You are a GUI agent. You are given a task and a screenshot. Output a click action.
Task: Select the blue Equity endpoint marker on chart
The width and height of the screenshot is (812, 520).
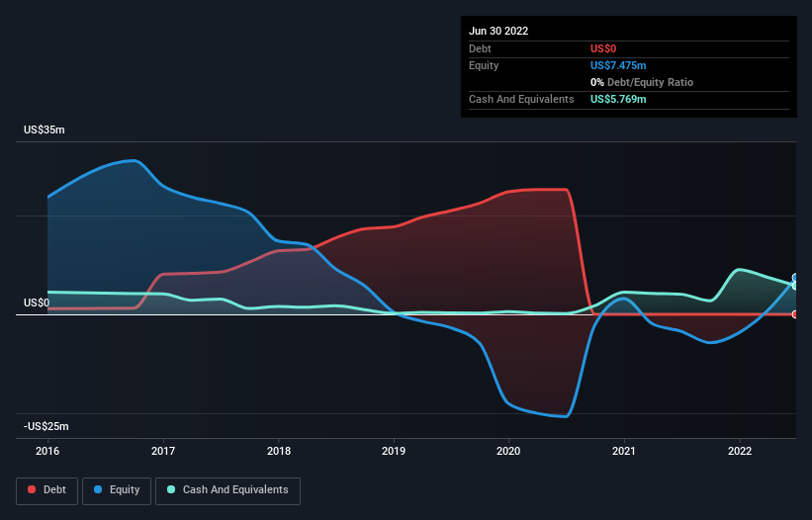(795, 278)
